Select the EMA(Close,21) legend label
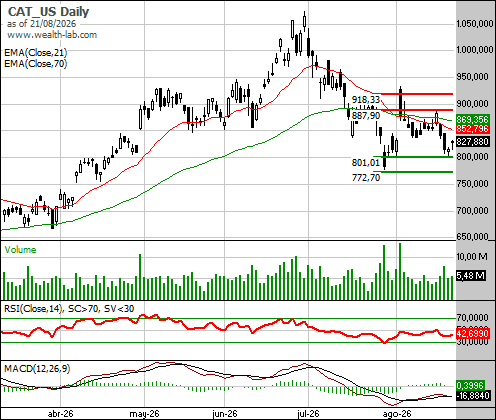The image size is (496, 420). tap(36, 53)
